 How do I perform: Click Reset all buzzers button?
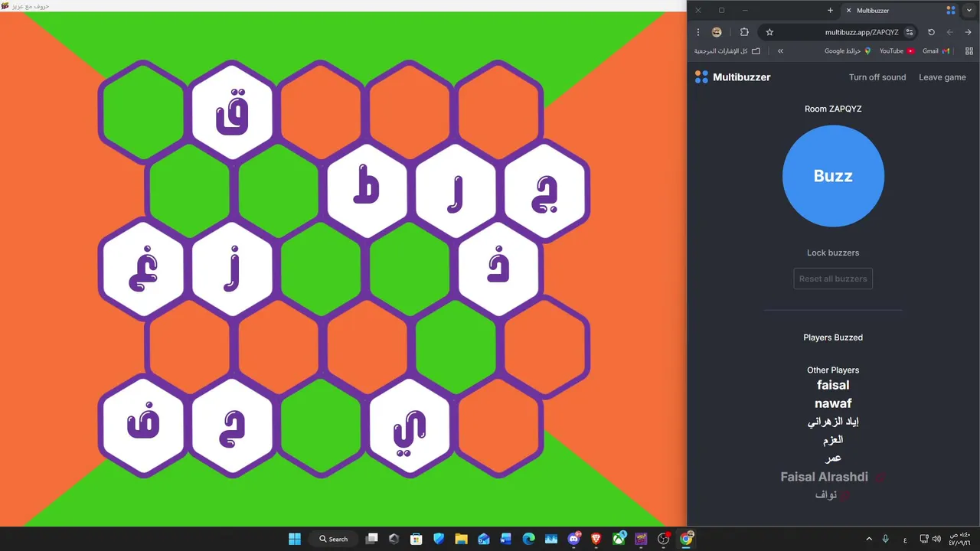coord(833,279)
